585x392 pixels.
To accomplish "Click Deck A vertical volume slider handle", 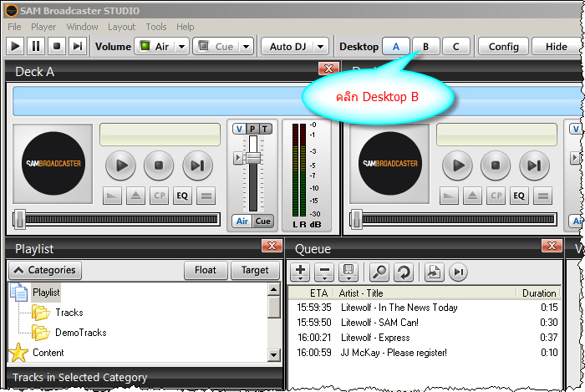I will (253, 157).
